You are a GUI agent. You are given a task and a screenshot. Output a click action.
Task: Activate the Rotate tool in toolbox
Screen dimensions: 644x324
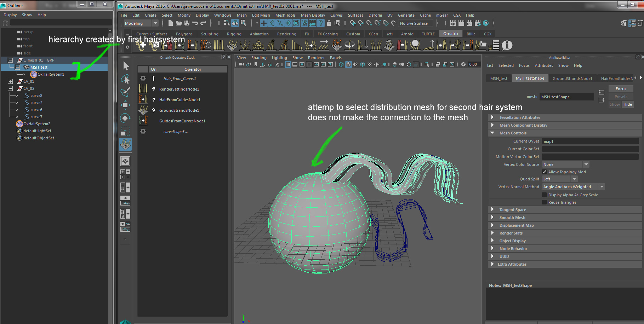(125, 118)
